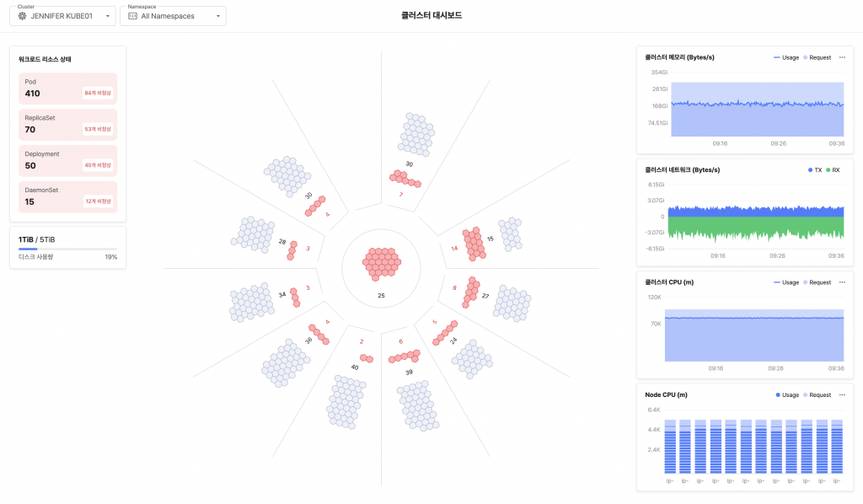Image resolution: width=863 pixels, height=504 pixels.
Task: Click the 40개 비정상 badge on Deployment
Action: tap(98, 165)
